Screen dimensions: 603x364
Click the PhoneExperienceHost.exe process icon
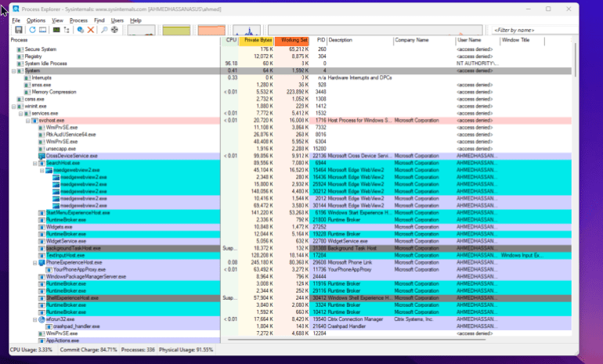[x=40, y=262]
